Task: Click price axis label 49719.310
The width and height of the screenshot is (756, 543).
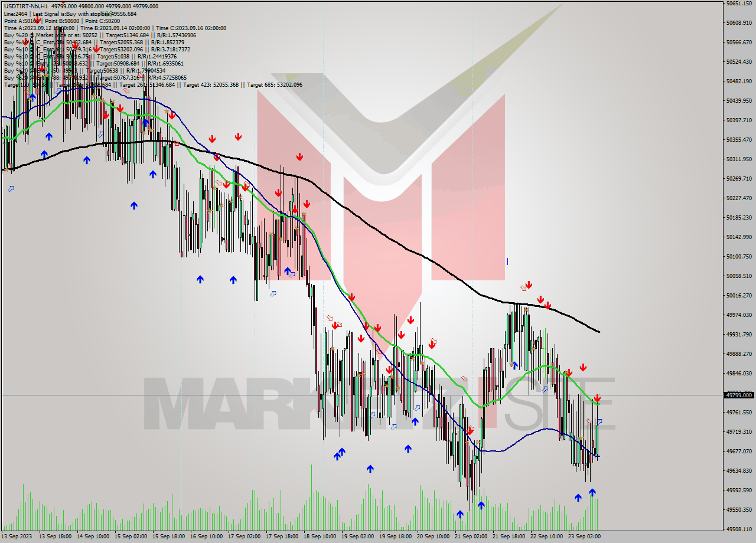Action: coord(739,431)
